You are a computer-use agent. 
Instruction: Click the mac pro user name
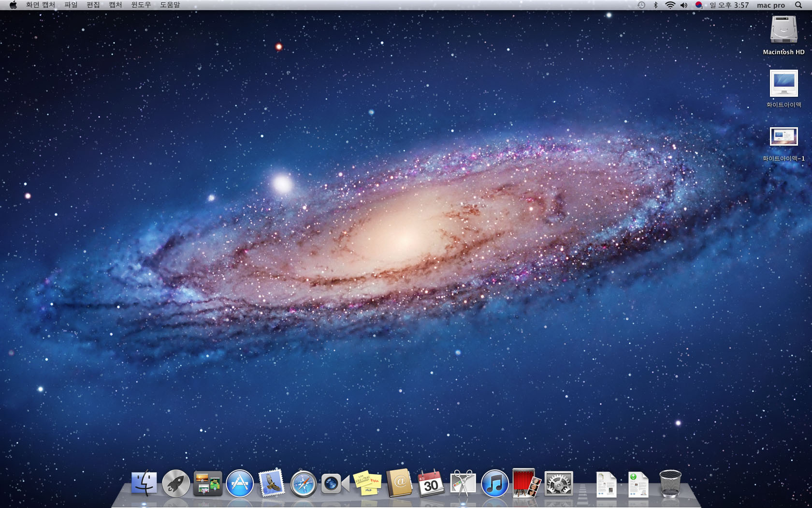(x=770, y=5)
